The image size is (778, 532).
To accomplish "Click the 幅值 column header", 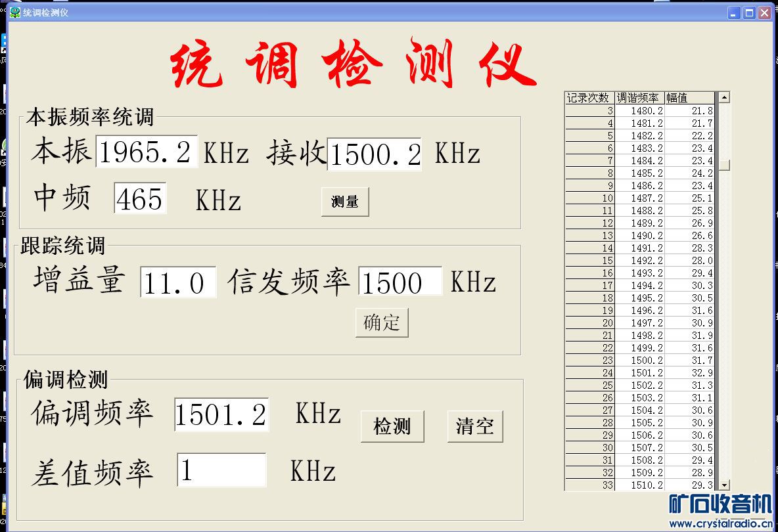I will click(689, 98).
